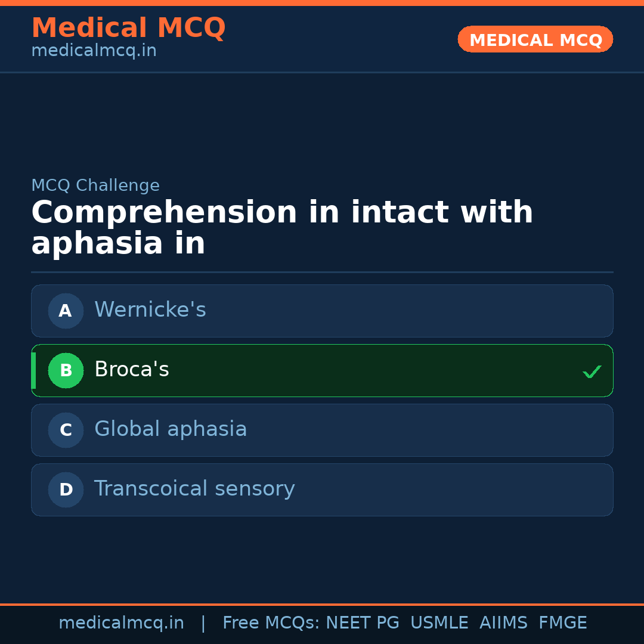Open the medicalmcq.in link under the title
Viewport: 644px width, 644px height.
pyautogui.click(x=94, y=51)
